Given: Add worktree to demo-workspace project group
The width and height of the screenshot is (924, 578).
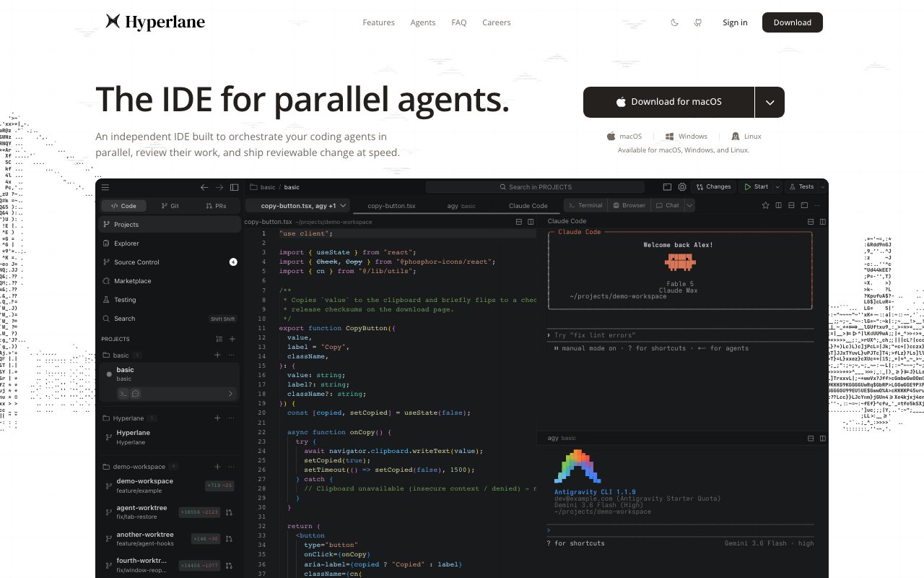Looking at the screenshot, I should (x=217, y=467).
